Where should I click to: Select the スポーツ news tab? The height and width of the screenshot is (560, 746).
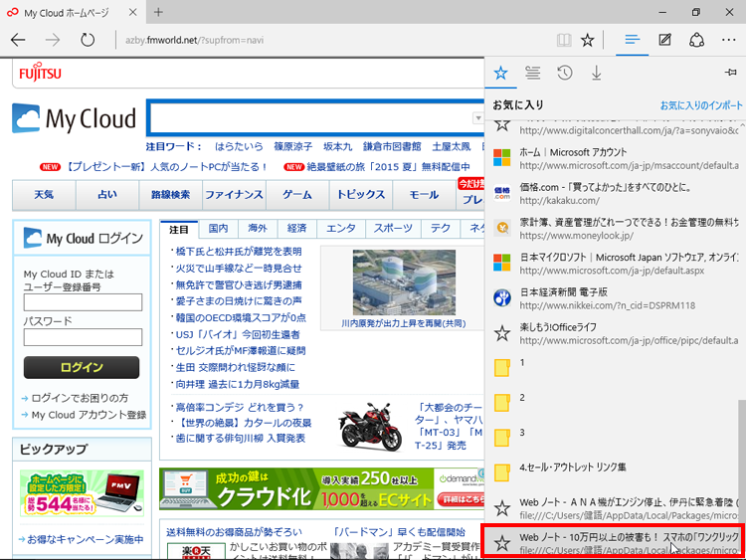394,229
